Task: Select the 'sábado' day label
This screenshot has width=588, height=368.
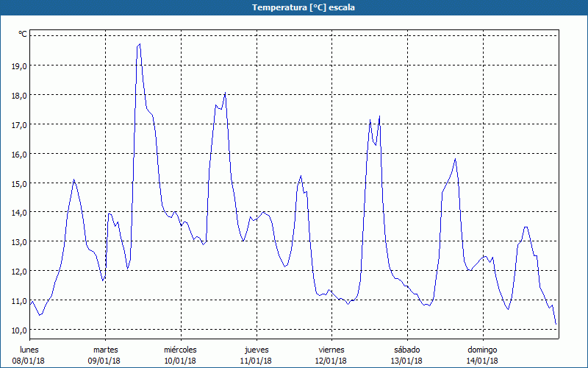Action: click(x=406, y=350)
